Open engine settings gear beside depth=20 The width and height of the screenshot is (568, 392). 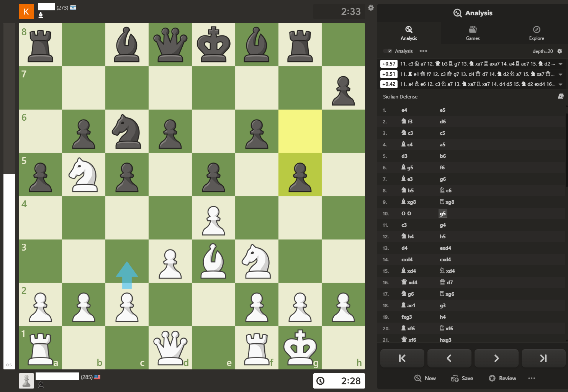pos(560,51)
